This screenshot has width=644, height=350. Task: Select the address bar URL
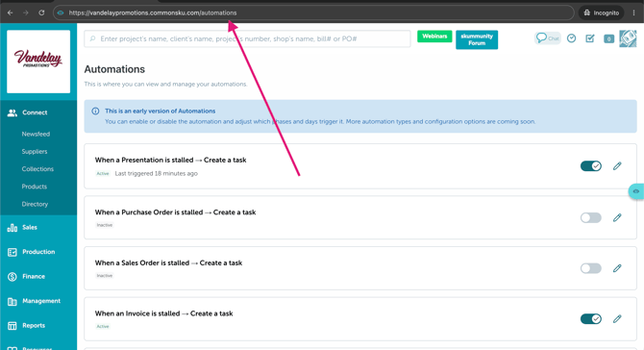tap(153, 12)
